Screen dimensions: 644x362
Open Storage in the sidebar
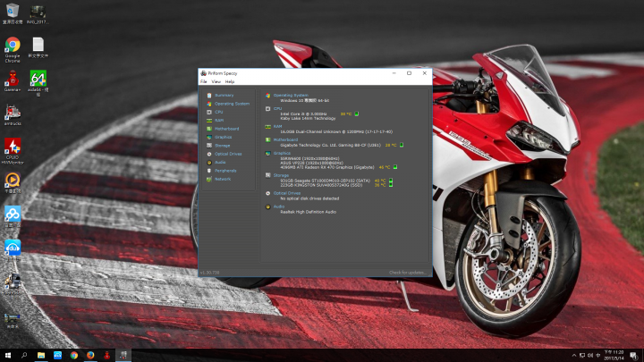(222, 146)
